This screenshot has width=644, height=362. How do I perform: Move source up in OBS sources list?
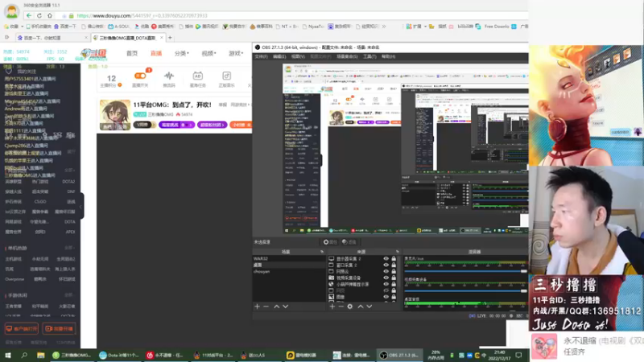click(x=360, y=306)
